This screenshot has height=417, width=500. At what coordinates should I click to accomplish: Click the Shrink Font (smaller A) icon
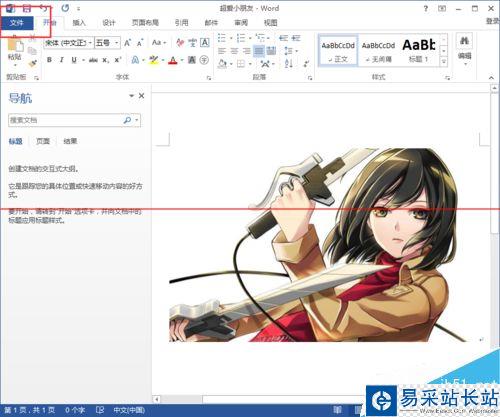pyautogui.click(x=140, y=43)
